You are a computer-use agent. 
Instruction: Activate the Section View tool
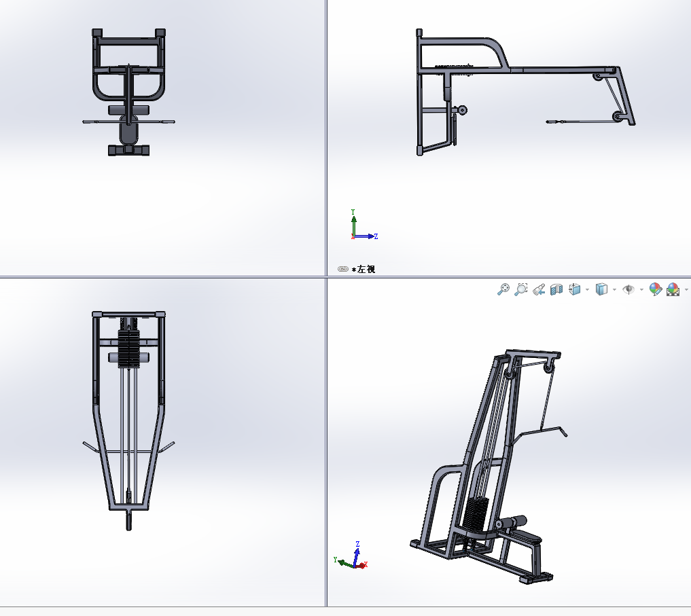click(x=556, y=289)
